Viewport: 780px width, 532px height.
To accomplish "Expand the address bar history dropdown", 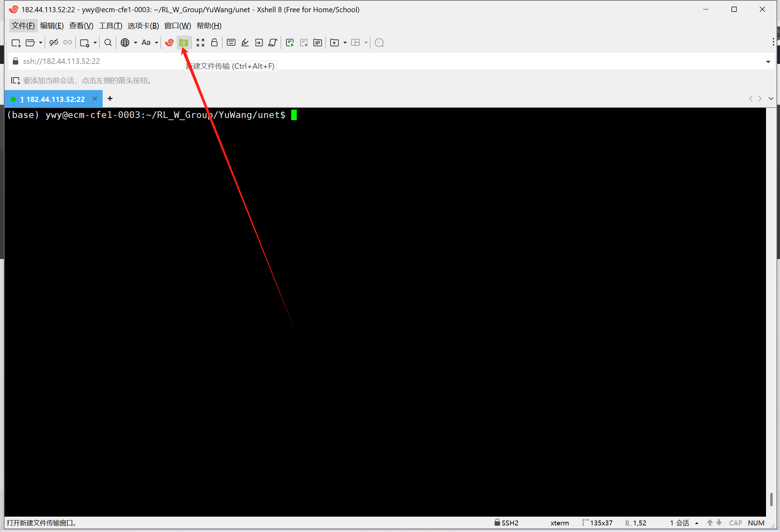I will pyautogui.click(x=768, y=61).
